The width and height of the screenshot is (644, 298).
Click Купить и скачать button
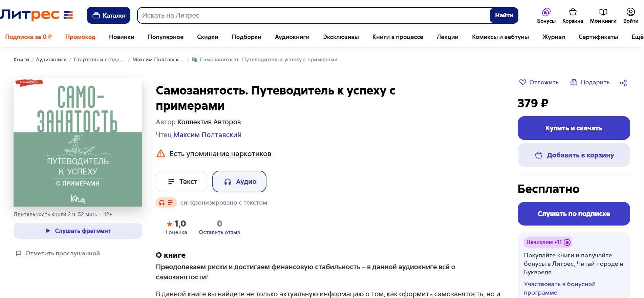pos(574,128)
